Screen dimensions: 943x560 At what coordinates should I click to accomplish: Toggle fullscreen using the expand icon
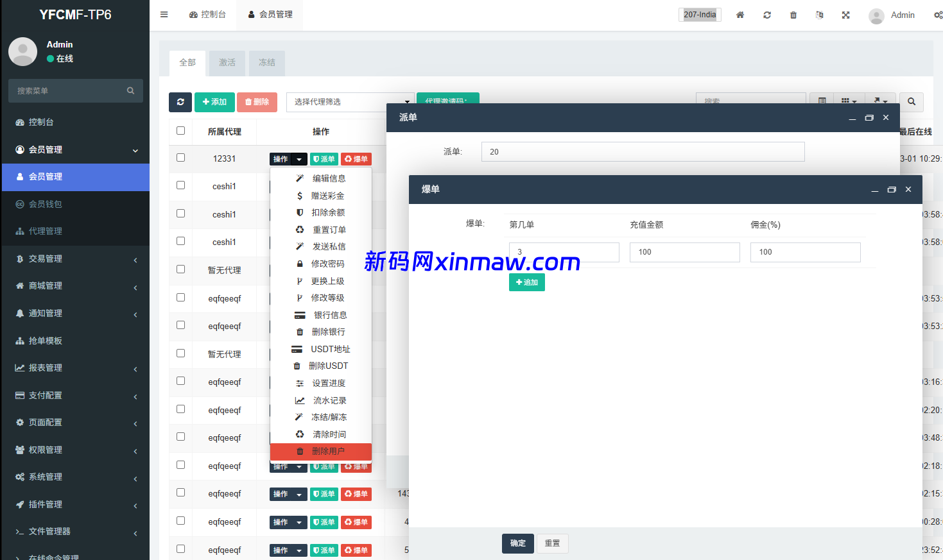click(845, 15)
